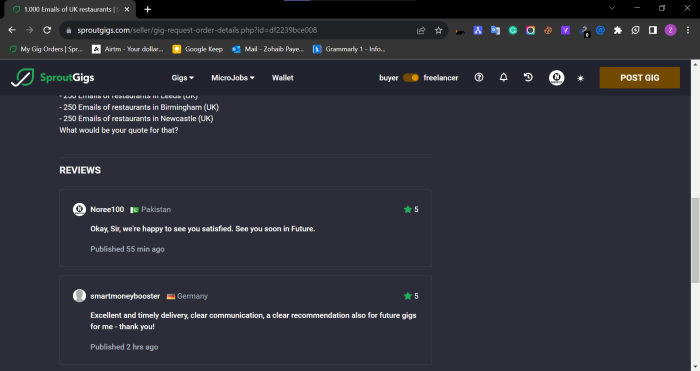Click the Pakistan country label
Screen dimensions: 700x371
(156, 209)
